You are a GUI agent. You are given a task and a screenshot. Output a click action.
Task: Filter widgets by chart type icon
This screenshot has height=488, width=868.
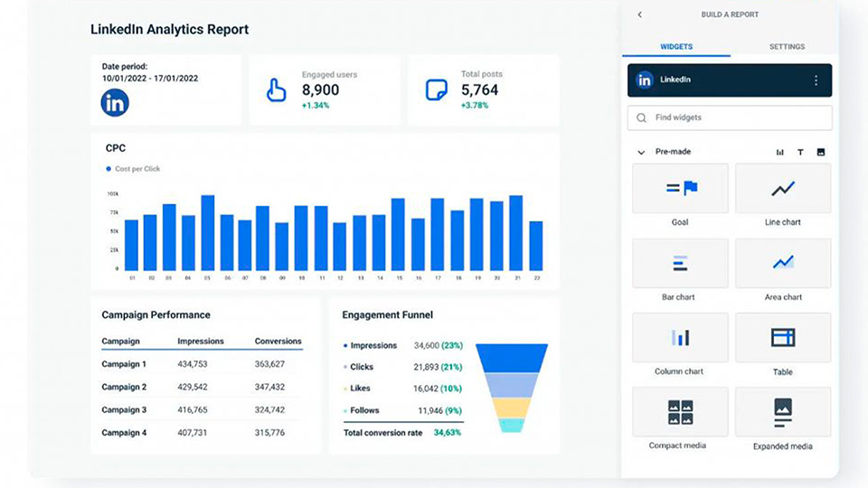[x=779, y=153]
